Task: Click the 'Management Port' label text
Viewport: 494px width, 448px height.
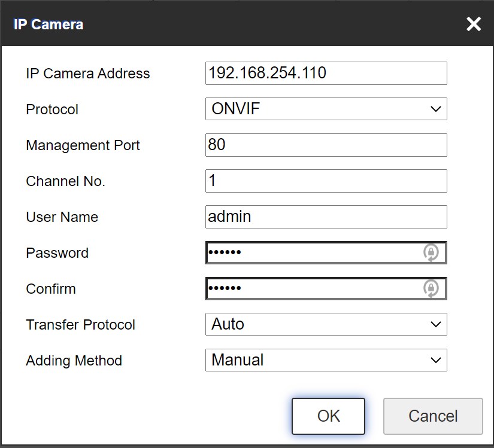Action: [x=83, y=146]
